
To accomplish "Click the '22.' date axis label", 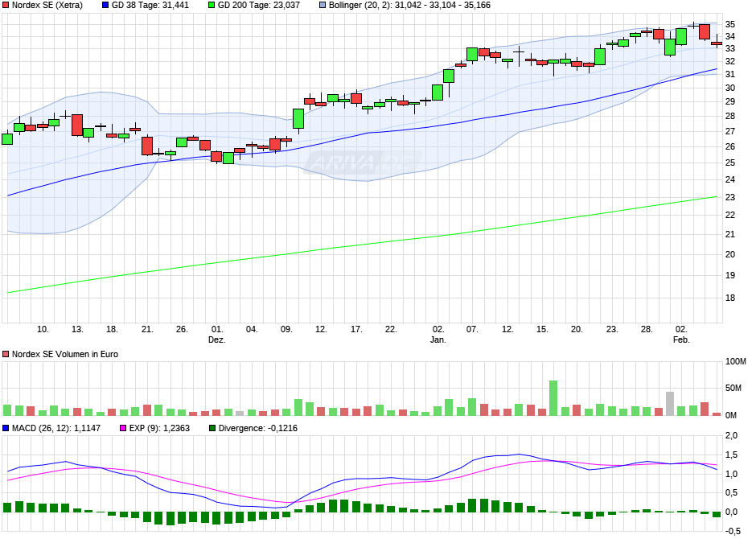I will 391,329.
